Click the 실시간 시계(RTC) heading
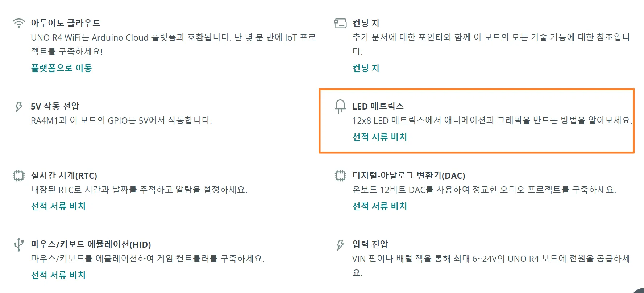This screenshot has width=644, height=293. [64, 176]
